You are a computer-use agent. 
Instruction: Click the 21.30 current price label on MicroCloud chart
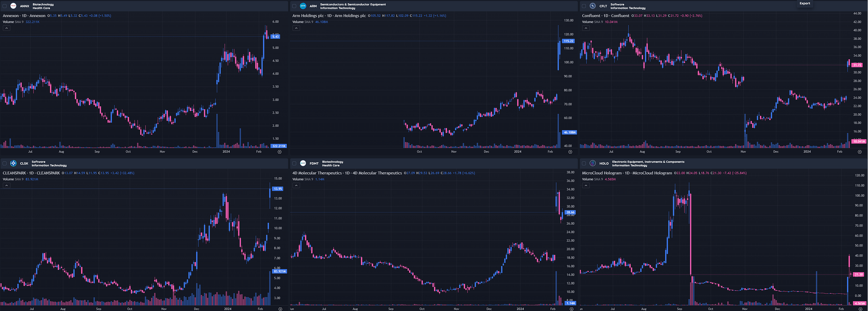tap(858, 275)
